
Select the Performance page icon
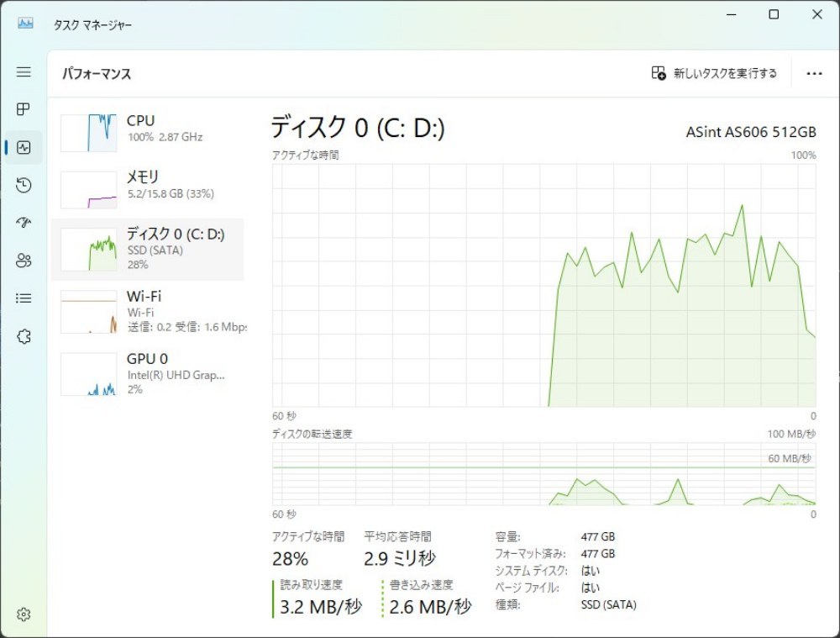click(24, 147)
